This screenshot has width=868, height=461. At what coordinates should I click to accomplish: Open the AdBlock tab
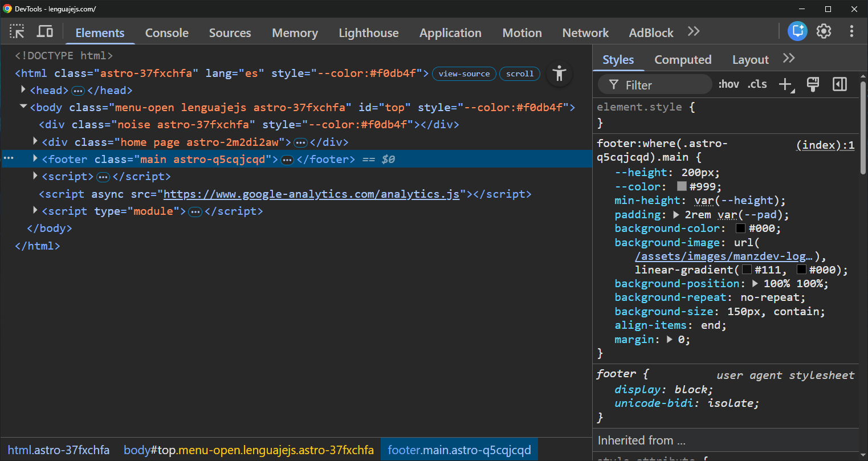(x=651, y=33)
